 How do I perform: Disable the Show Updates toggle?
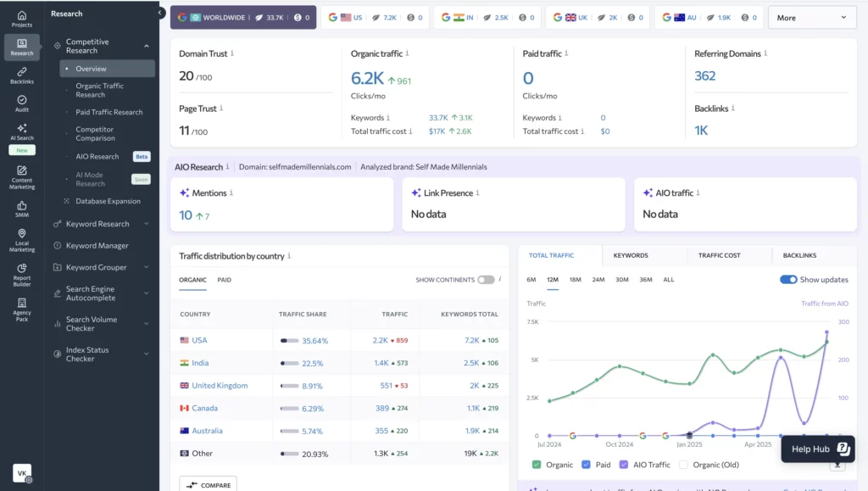coord(788,281)
